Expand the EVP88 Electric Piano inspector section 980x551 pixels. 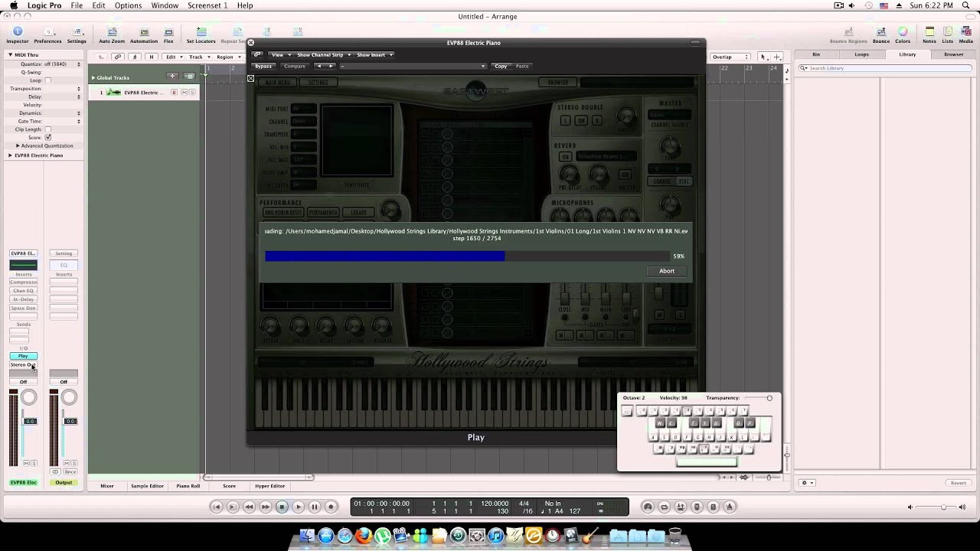coord(10,155)
